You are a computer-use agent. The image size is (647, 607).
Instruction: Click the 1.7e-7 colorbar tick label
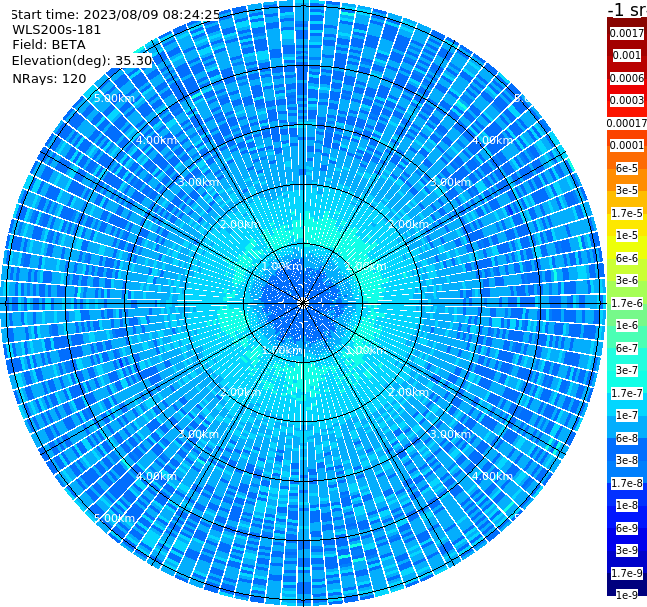click(x=627, y=393)
